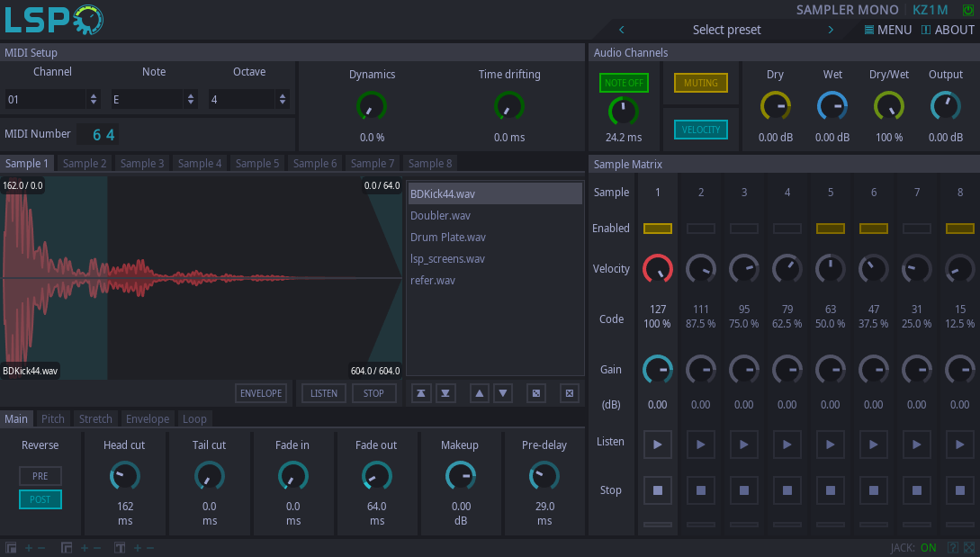This screenshot has width=980, height=557.
Task: Go to next preset arrow
Action: click(x=831, y=30)
